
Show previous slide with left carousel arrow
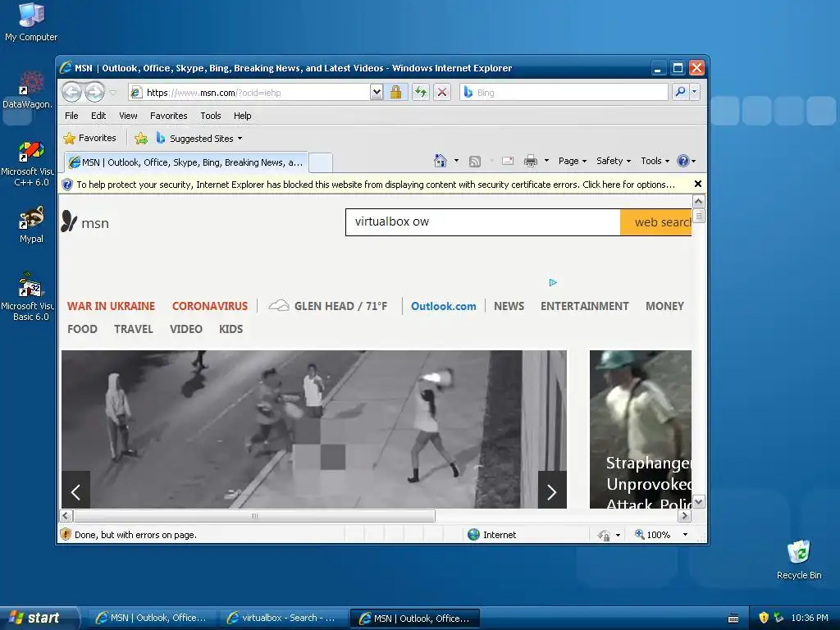point(75,491)
